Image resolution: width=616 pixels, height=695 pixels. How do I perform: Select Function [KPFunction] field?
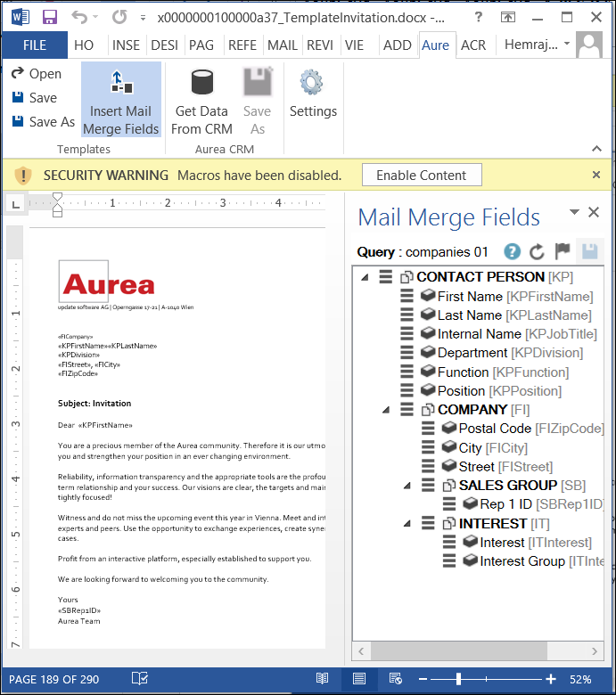coord(495,372)
